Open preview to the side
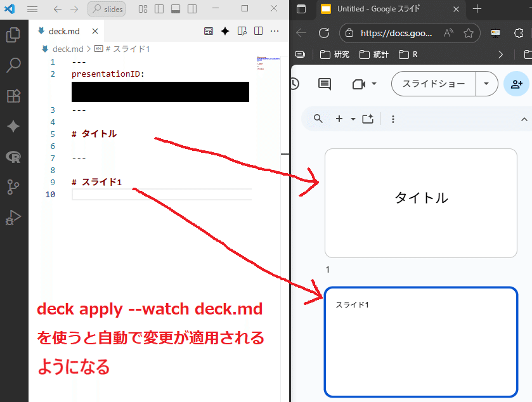 [242, 31]
